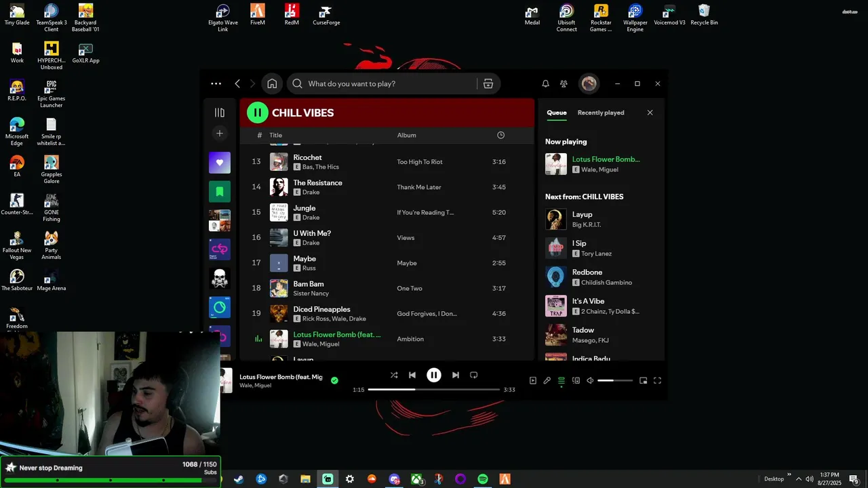Adjust the volume slider
Screen dimensions: 868x488
tap(615, 381)
